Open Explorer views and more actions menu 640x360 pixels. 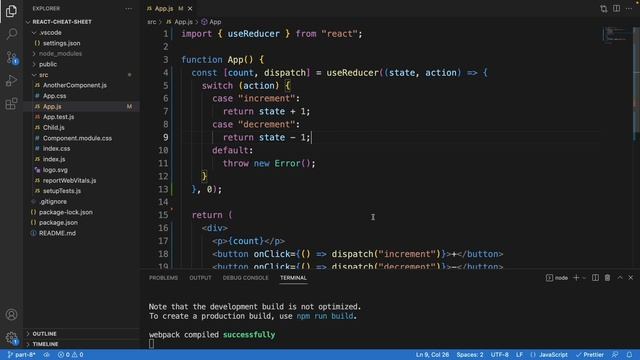129,9
